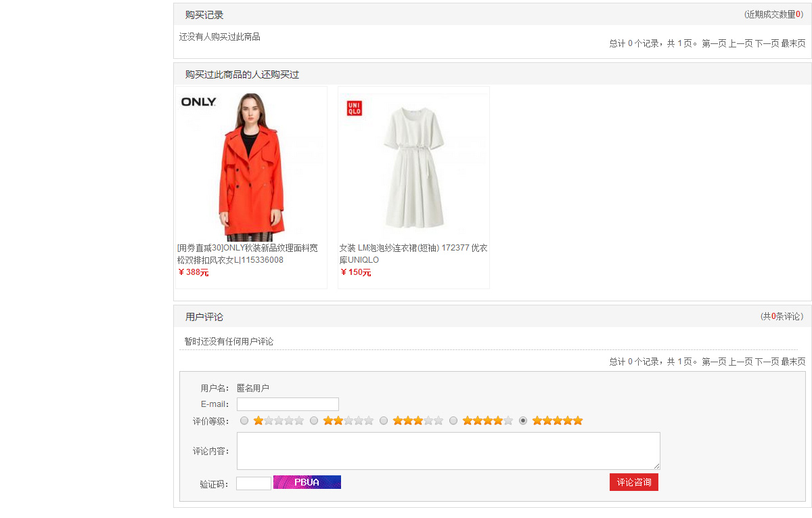Image resolution: width=812 pixels, height=518 pixels.
Task: Go to 最末页 in purchase records pagination
Action: tap(793, 43)
